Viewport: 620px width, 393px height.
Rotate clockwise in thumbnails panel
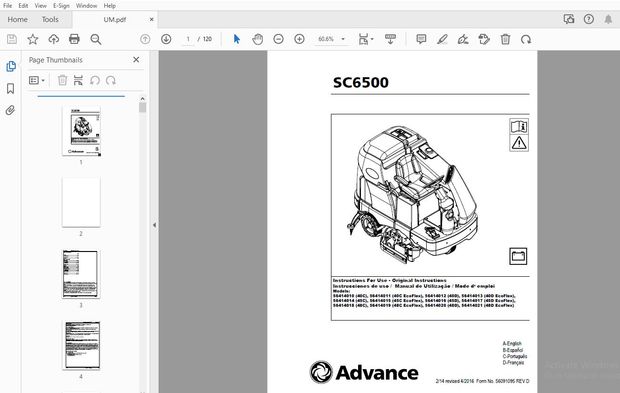(x=111, y=80)
